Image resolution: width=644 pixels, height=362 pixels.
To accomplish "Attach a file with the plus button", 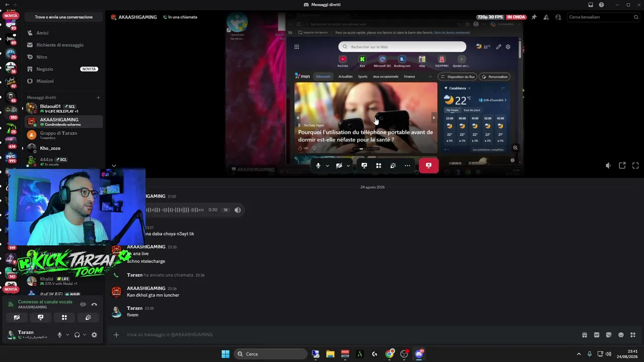I will [116, 335].
